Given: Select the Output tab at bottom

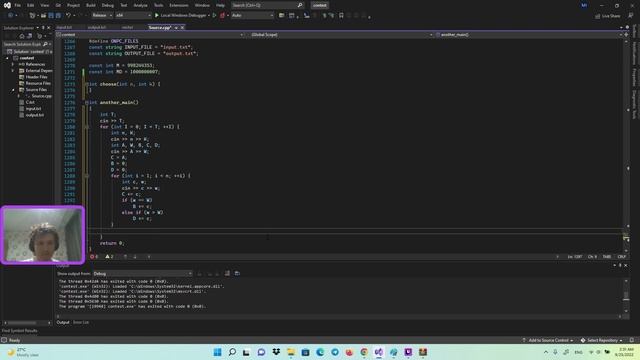Looking at the screenshot, I should [63, 322].
